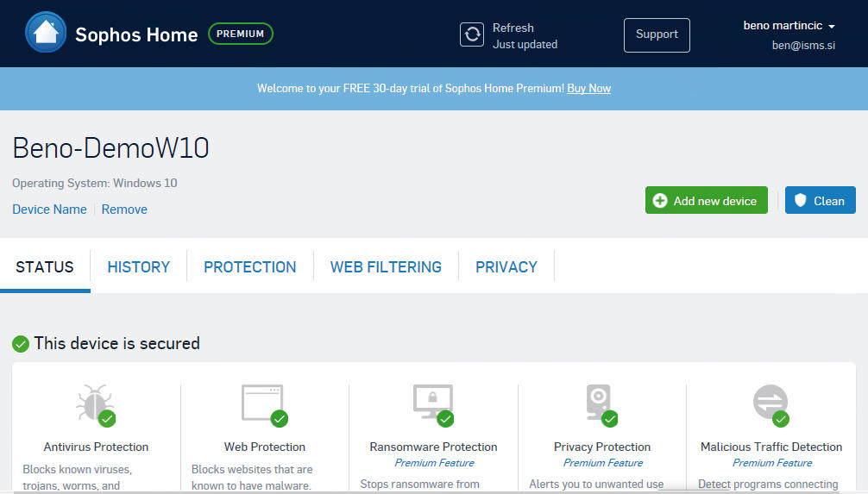
Task: Click Premium Feature under Ransomware Protection
Action: click(x=434, y=463)
